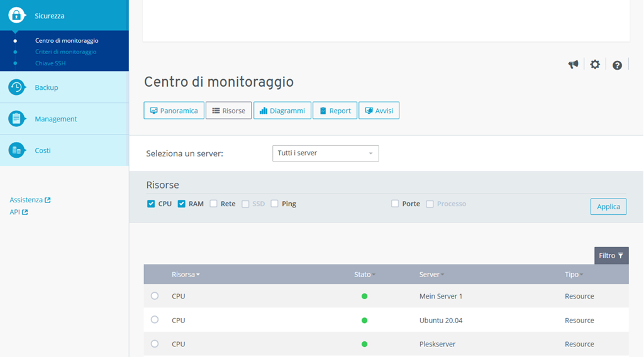Click the Management clipboard icon

16,119
